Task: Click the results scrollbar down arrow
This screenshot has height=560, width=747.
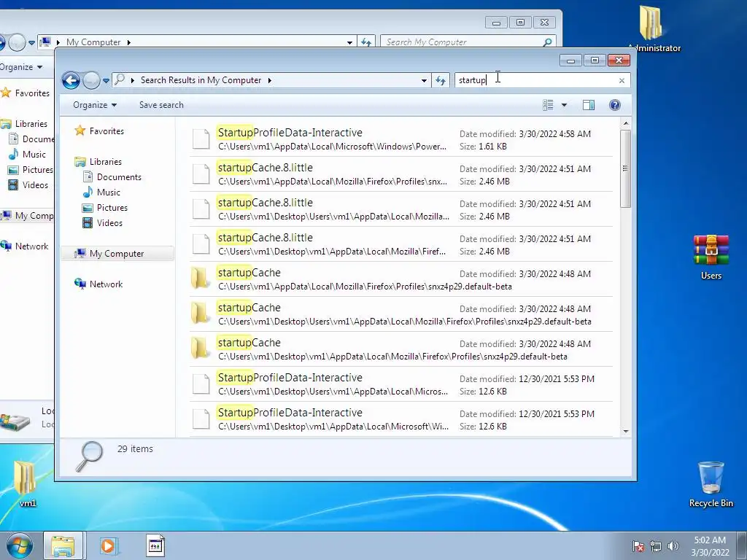Action: click(x=625, y=432)
